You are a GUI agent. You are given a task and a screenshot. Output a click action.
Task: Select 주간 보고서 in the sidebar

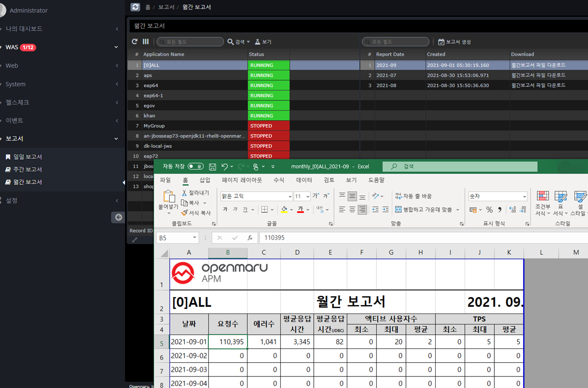(28, 170)
